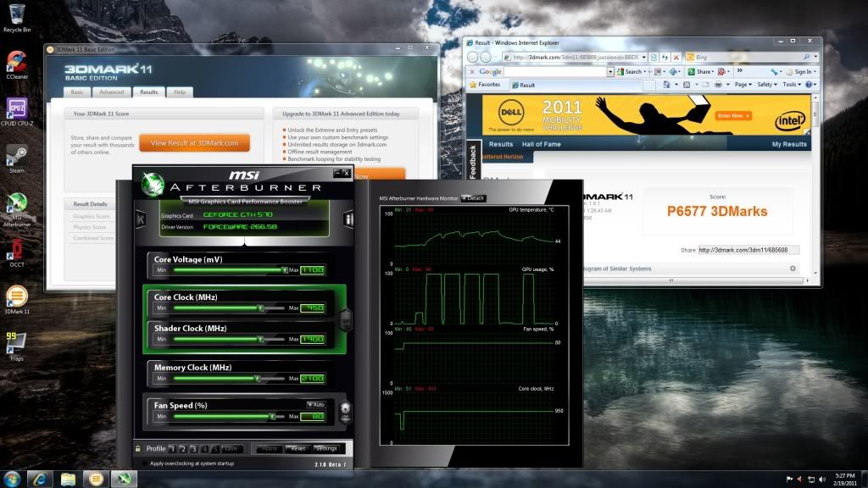Expand the Safety menu in Internet Explorer
The width and height of the screenshot is (868, 488).
click(x=766, y=85)
